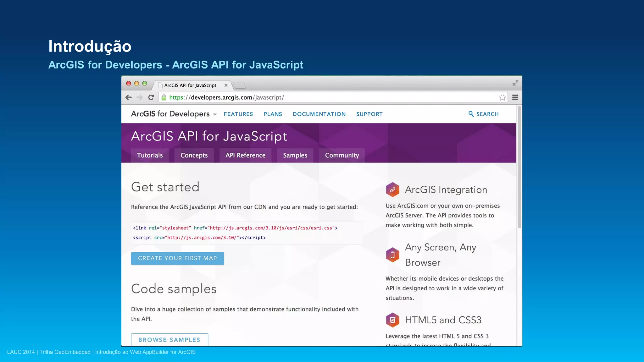Bookmark the page with the star icon

(x=502, y=97)
